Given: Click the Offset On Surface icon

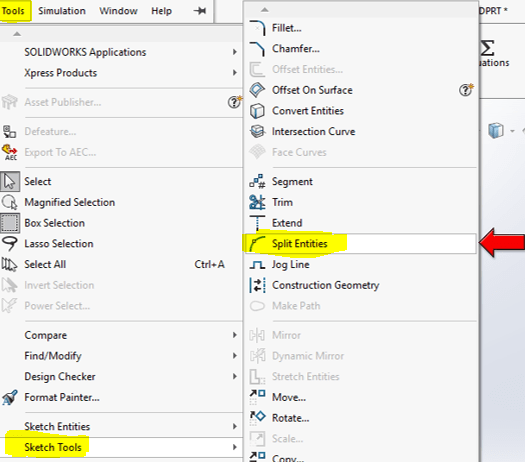Looking at the screenshot, I should 257,90.
